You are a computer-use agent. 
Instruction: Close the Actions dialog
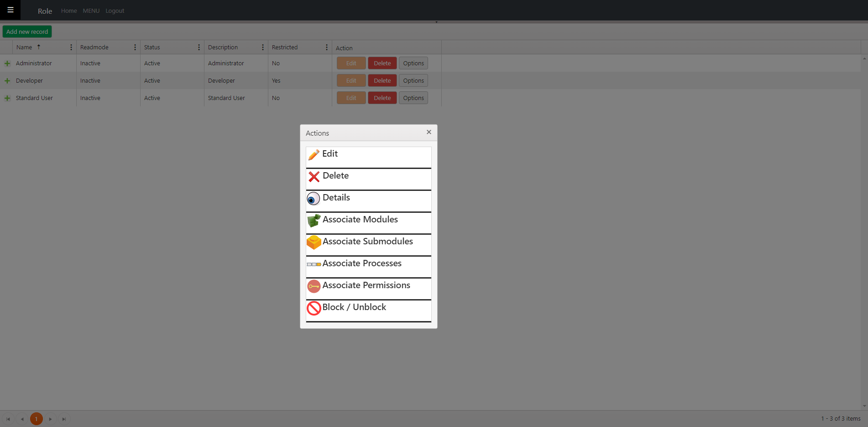pos(429,132)
